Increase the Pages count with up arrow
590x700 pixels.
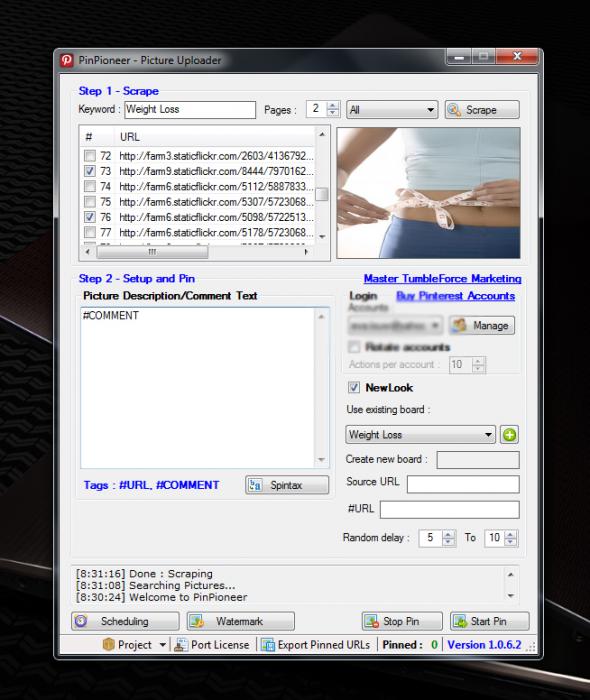(332, 106)
